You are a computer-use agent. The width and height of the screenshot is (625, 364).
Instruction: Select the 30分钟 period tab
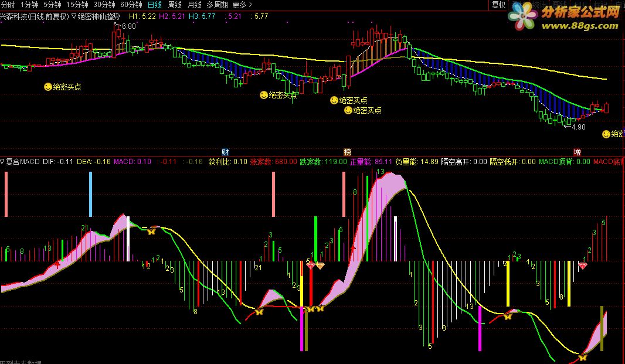tap(104, 5)
